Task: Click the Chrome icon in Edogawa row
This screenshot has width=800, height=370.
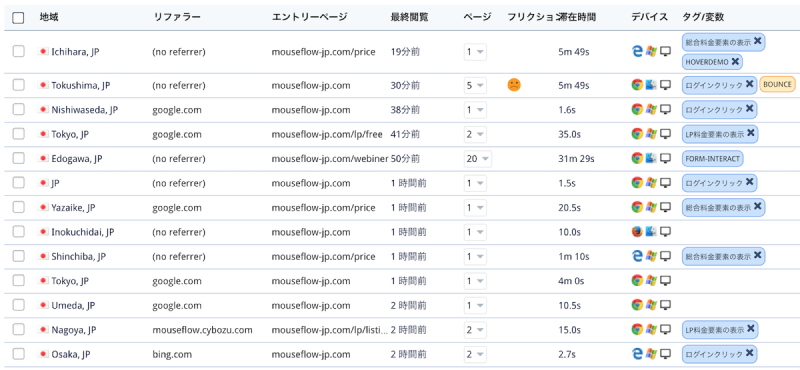Action: pos(637,159)
